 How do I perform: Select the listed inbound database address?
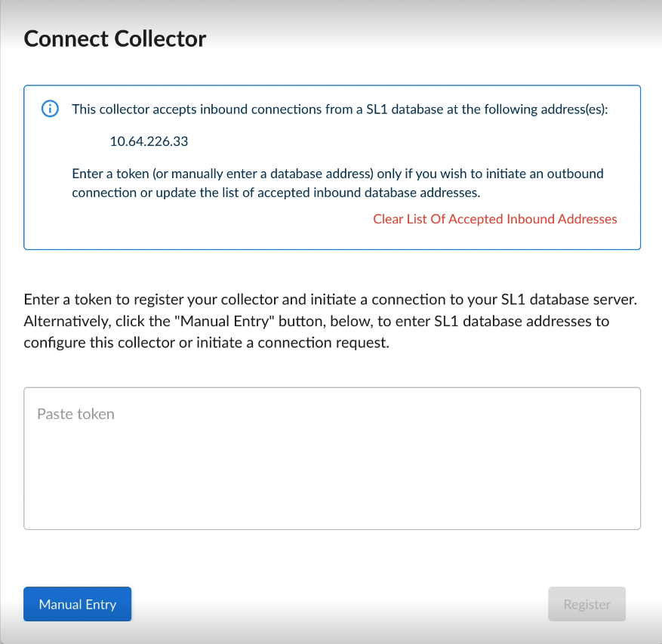149,141
